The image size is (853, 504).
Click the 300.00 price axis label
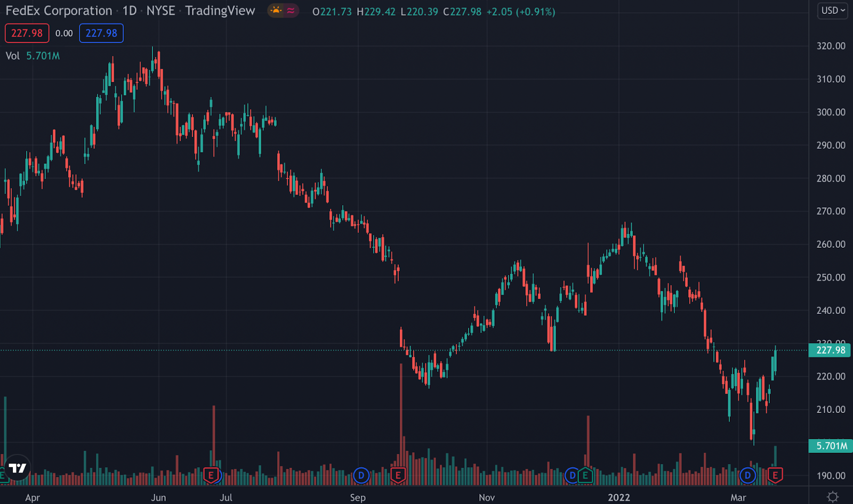(x=831, y=112)
